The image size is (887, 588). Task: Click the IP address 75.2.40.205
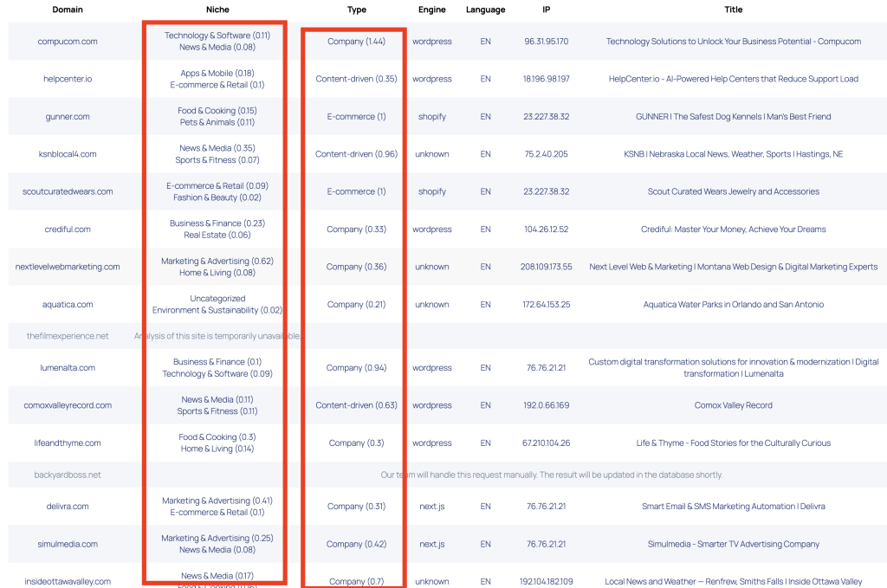[x=546, y=154]
